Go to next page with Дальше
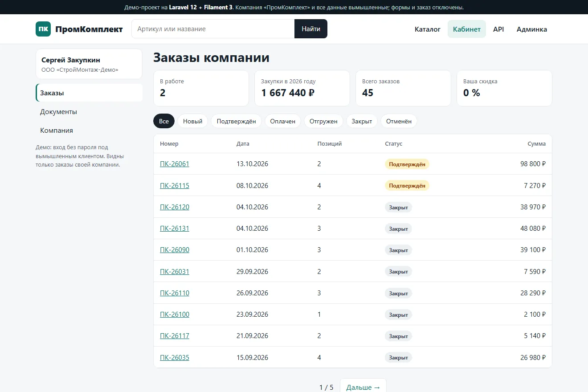This screenshot has width=588, height=392. (363, 387)
